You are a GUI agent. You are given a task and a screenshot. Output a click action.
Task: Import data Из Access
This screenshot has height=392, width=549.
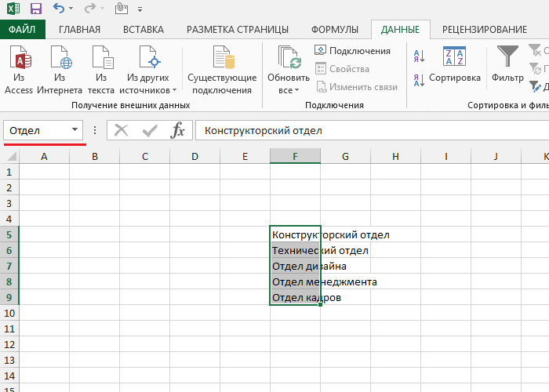19,70
